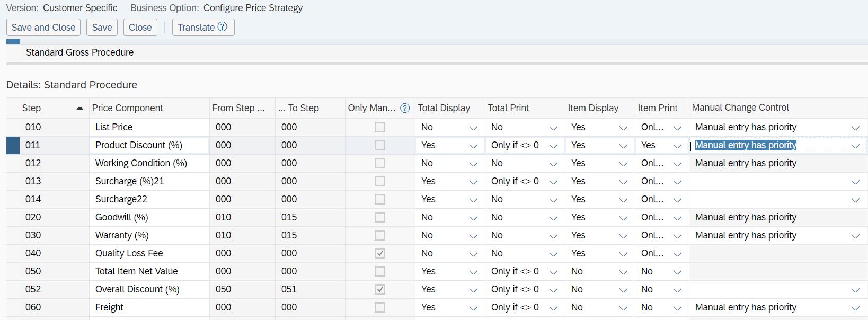Image resolution: width=868 pixels, height=320 pixels.
Task: Uncheck Only Manual checkbox for Overall Discount (%)
Action: tap(380, 289)
